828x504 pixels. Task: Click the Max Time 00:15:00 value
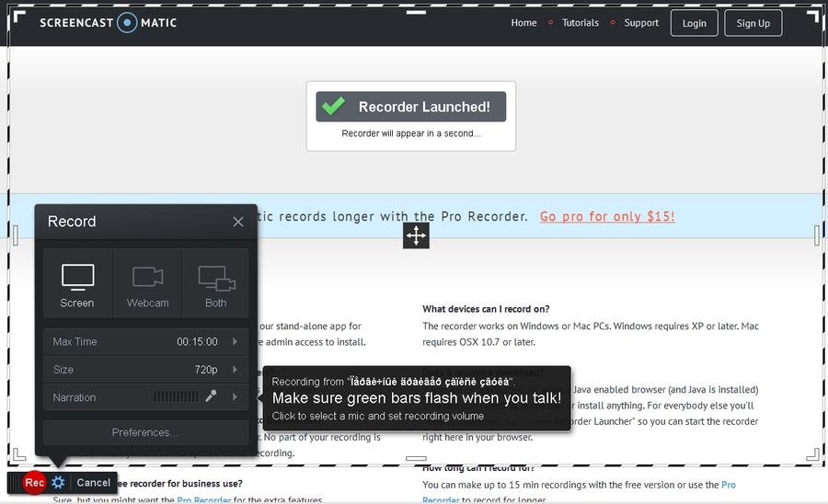click(x=197, y=342)
